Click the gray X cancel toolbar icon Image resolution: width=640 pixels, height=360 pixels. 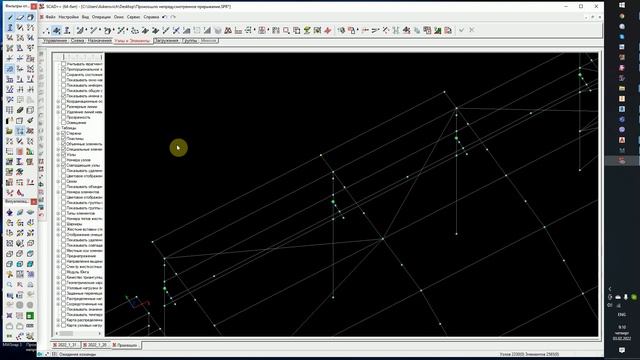[472, 30]
